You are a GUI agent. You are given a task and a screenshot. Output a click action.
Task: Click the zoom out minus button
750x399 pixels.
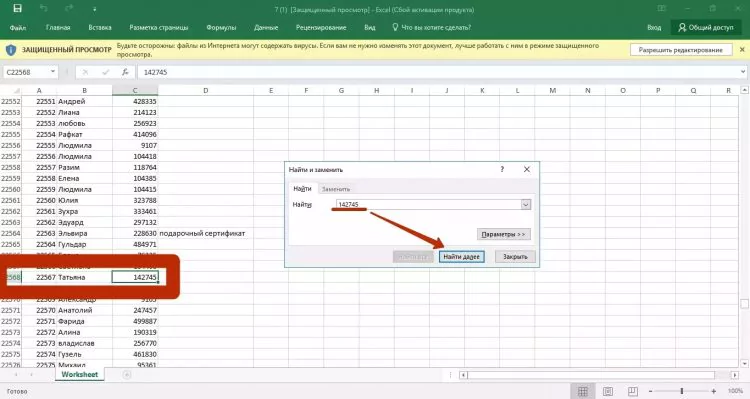650,391
